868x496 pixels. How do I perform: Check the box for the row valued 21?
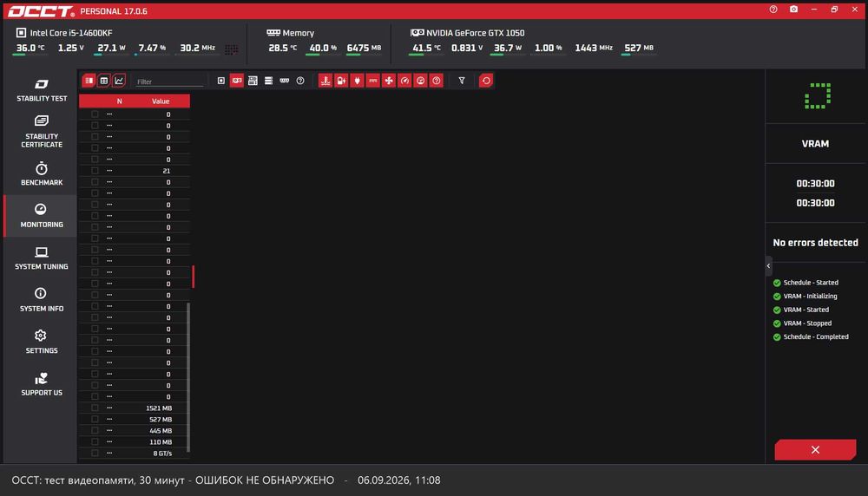pos(95,170)
